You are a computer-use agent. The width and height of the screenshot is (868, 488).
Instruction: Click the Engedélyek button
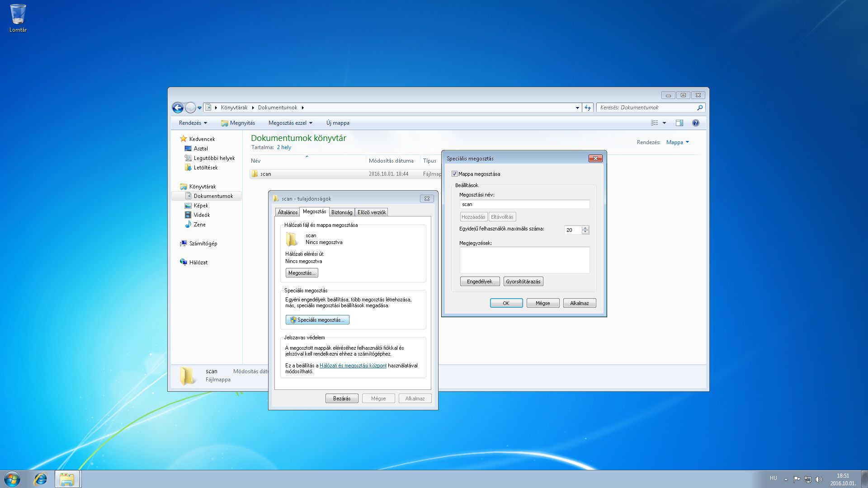coord(480,282)
